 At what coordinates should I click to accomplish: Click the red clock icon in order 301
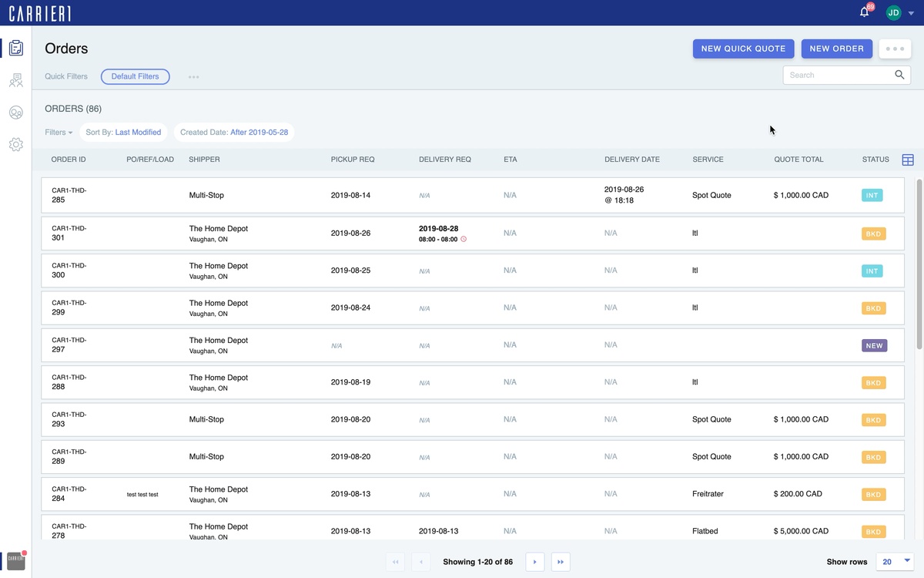click(464, 239)
